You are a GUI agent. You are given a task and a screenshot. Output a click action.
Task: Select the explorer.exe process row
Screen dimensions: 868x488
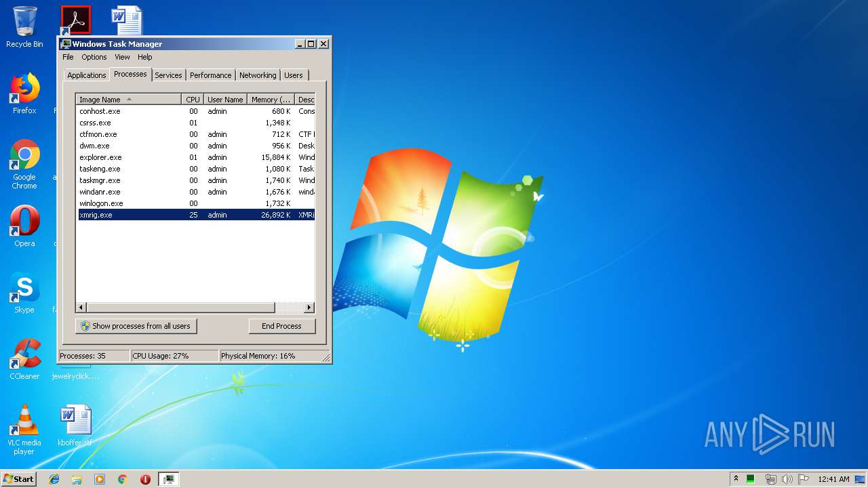[x=195, y=157]
